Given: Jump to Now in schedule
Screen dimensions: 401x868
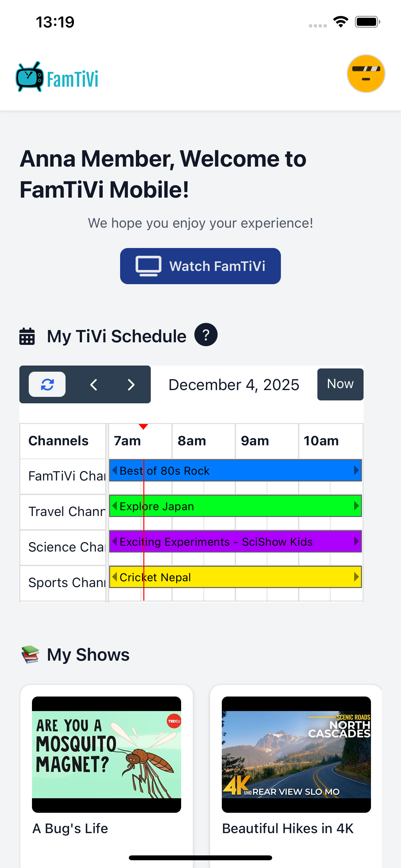Looking at the screenshot, I should coord(340,384).
